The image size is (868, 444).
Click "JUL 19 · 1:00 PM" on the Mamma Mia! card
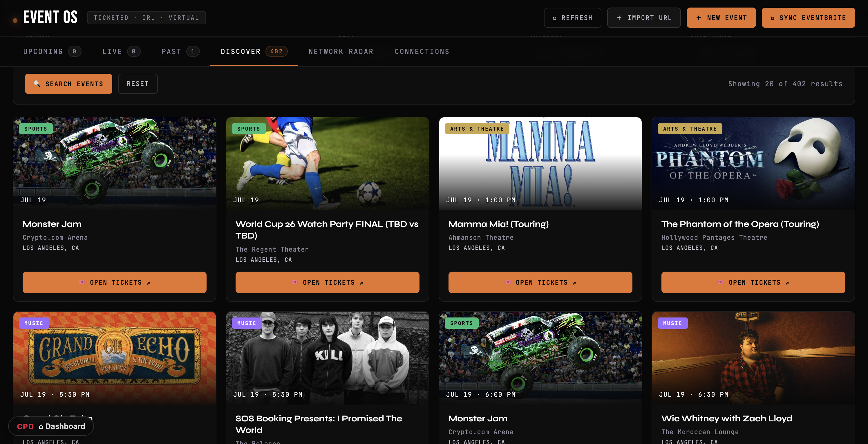[x=481, y=200]
